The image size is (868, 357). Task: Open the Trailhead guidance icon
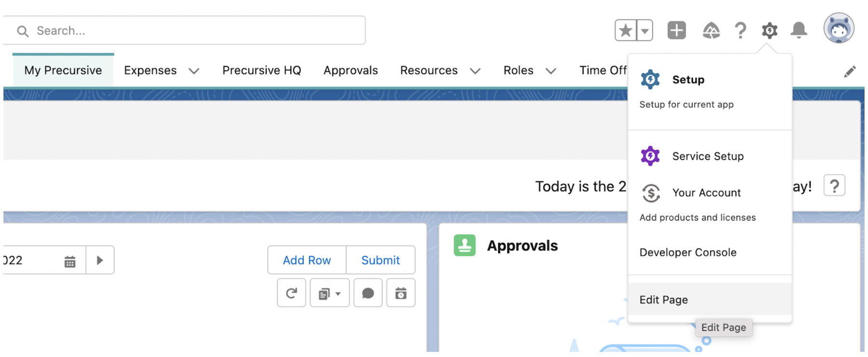[711, 30]
